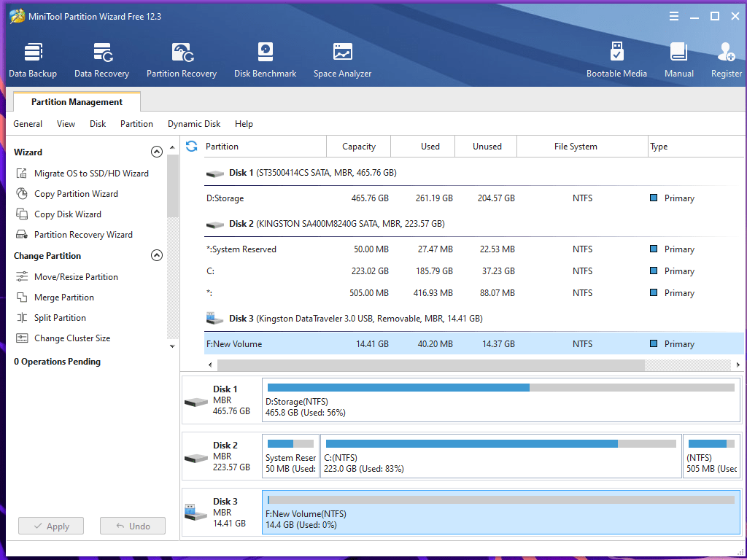747x560 pixels.
Task: Start the Disk Benchmark tool
Action: [265, 58]
